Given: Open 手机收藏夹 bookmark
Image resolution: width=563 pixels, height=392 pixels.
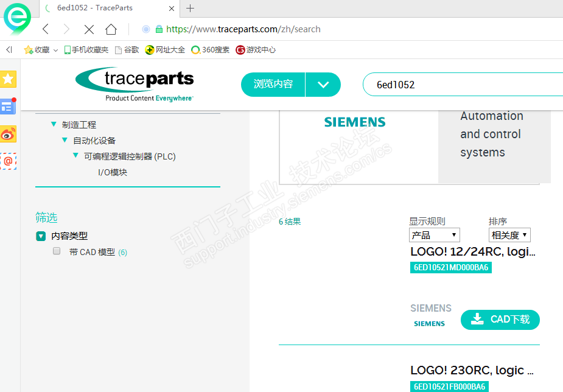Looking at the screenshot, I should pyautogui.click(x=86, y=49).
